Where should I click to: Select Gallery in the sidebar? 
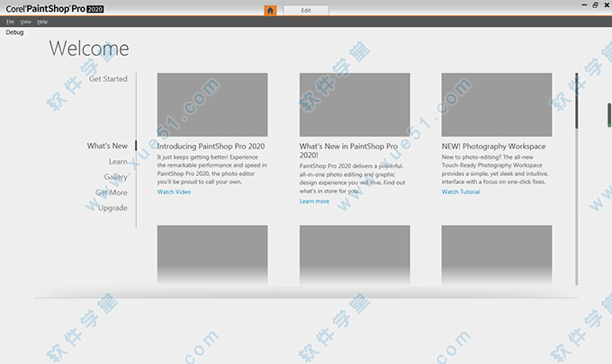(115, 177)
